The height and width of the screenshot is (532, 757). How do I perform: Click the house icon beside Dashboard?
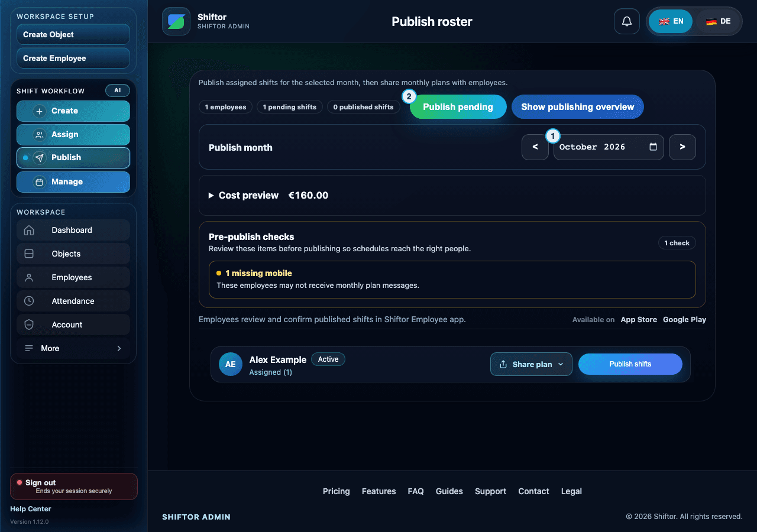tap(29, 230)
